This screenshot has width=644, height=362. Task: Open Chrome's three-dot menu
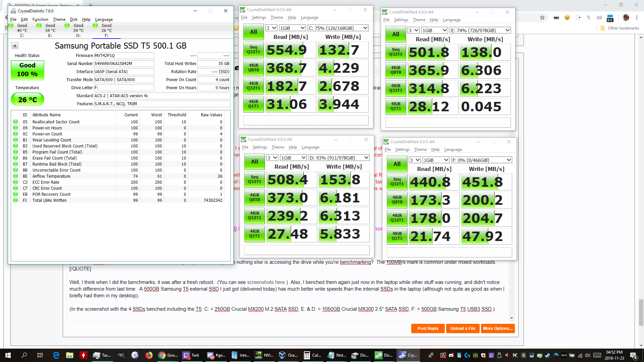click(637, 17)
